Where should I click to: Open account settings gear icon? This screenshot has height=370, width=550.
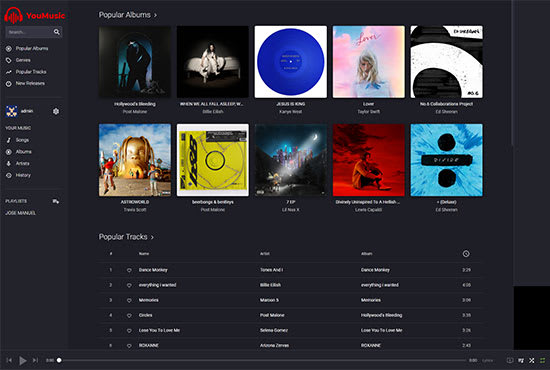pos(56,111)
